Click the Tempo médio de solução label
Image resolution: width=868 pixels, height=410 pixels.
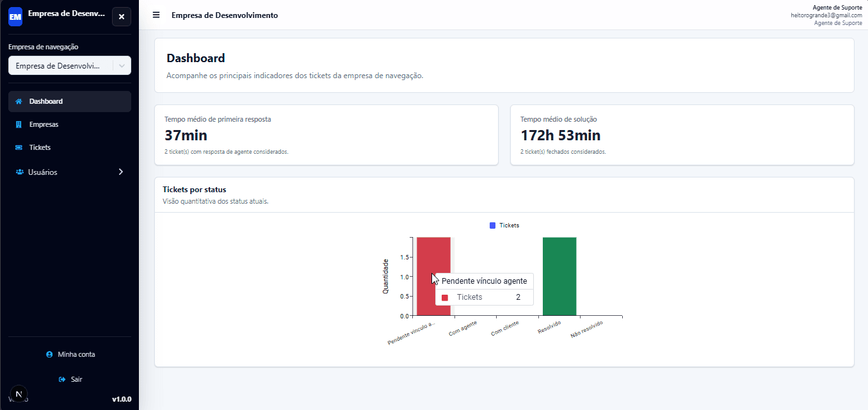pos(559,119)
